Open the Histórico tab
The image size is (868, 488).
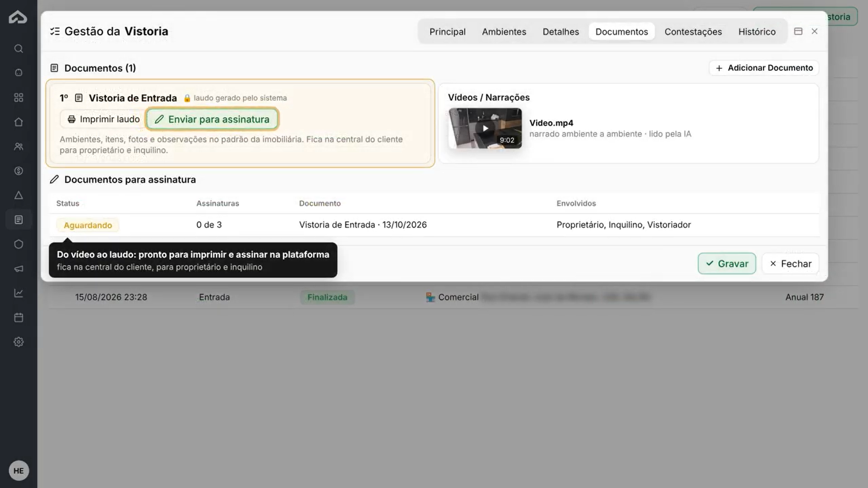(757, 32)
